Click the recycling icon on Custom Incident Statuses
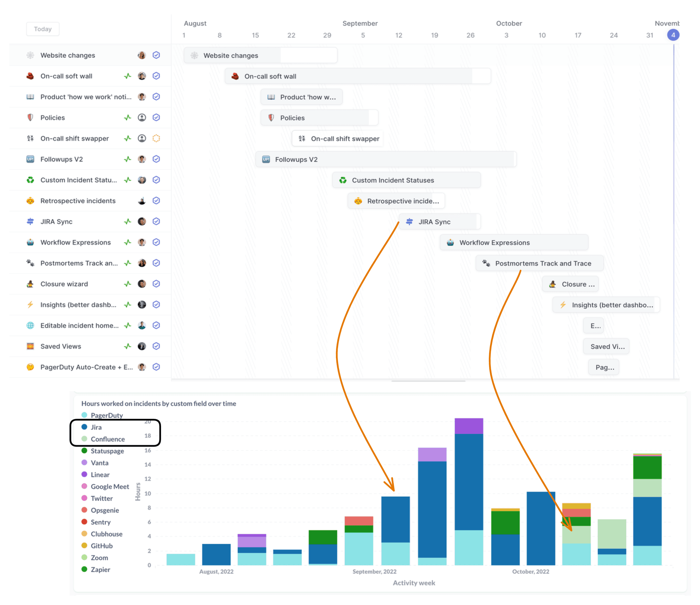700x605 pixels. point(30,180)
